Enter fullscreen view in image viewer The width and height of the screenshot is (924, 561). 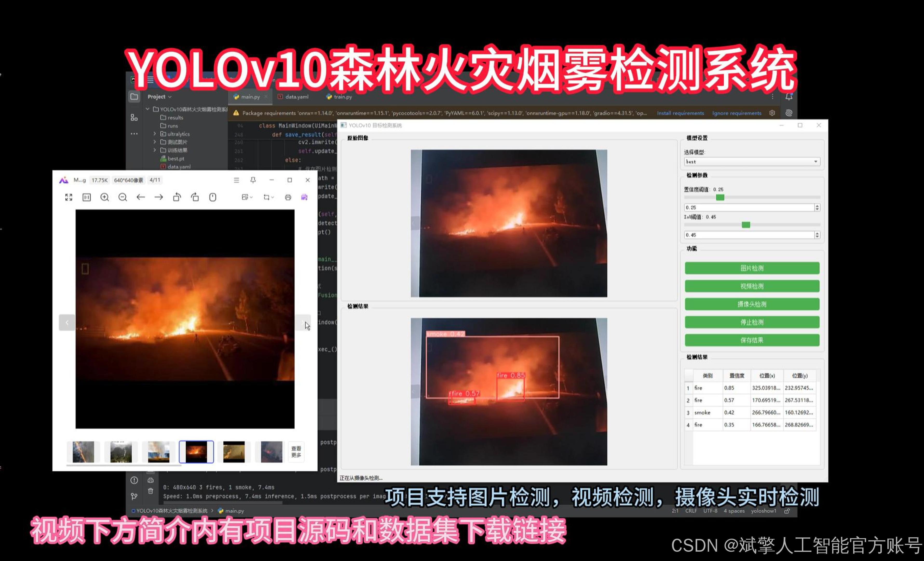[69, 197]
